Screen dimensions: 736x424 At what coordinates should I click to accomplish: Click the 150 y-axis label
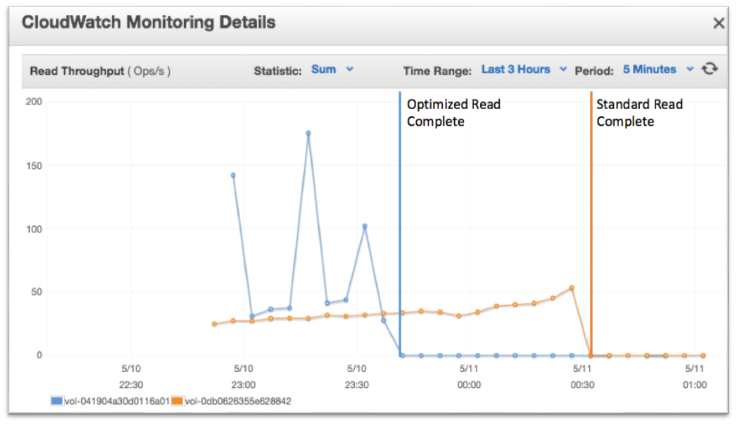[34, 166]
